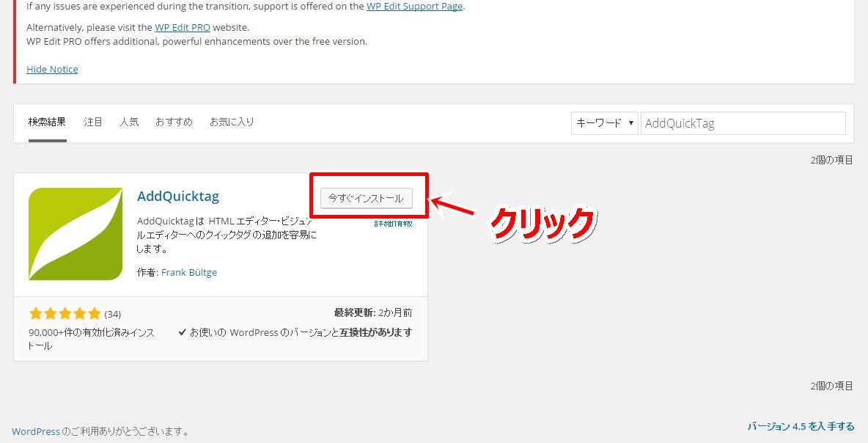Click the 90,000+件の有効化済みインストール text
This screenshot has width=868, height=443.
coord(92,339)
